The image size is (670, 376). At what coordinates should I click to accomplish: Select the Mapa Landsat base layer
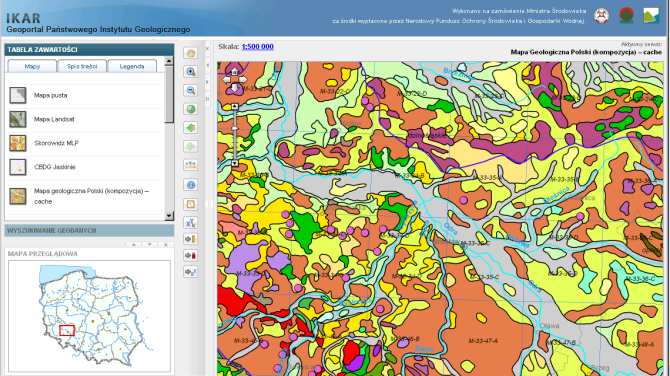(85, 119)
